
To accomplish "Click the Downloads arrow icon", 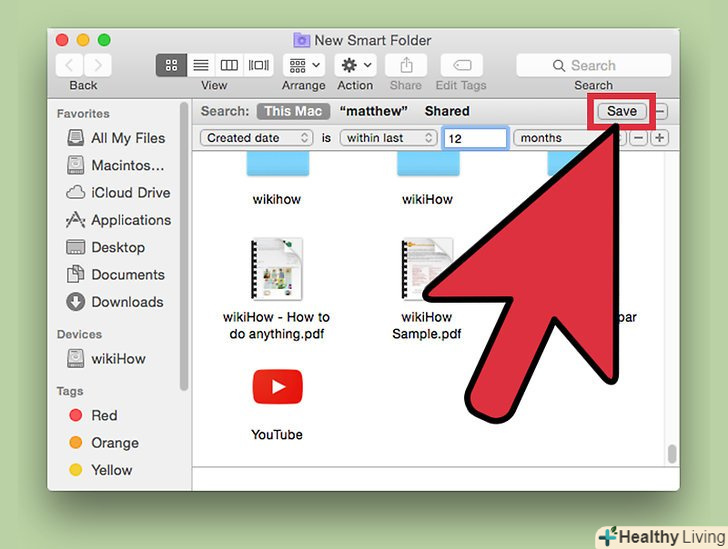I will point(76,302).
